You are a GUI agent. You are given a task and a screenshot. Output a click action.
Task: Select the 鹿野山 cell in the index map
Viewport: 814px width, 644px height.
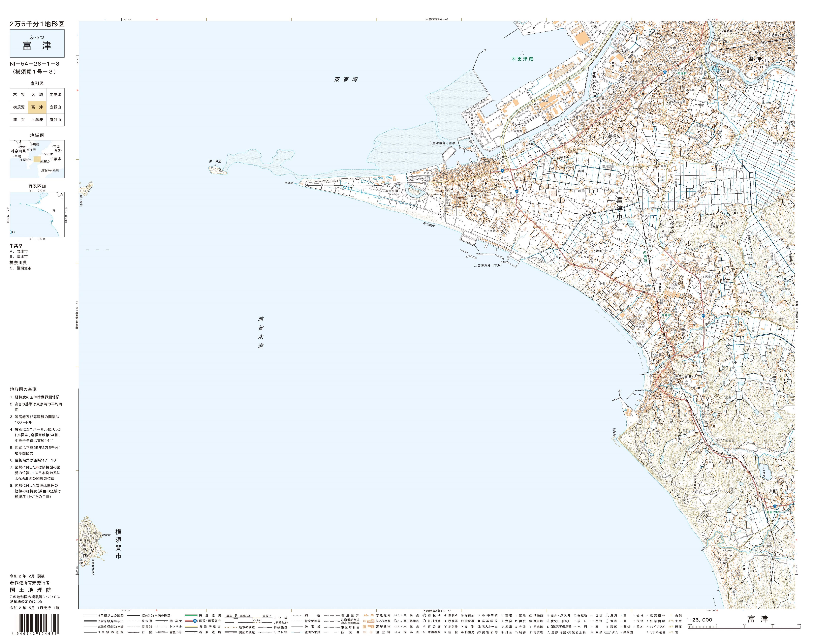(55, 107)
